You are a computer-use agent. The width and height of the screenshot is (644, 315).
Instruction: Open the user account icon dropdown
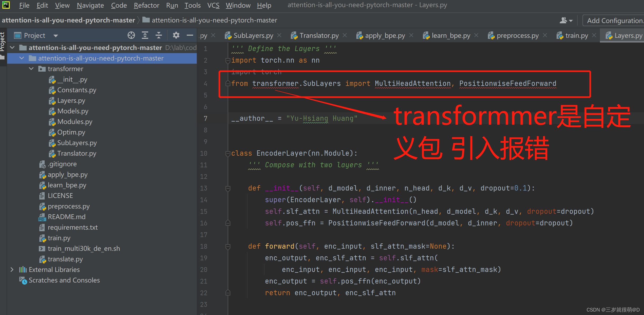(x=566, y=20)
